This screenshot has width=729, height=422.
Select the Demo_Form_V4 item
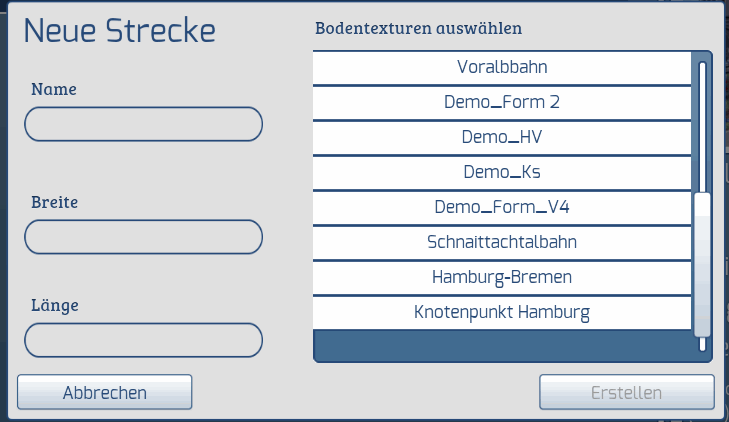pyautogui.click(x=501, y=207)
